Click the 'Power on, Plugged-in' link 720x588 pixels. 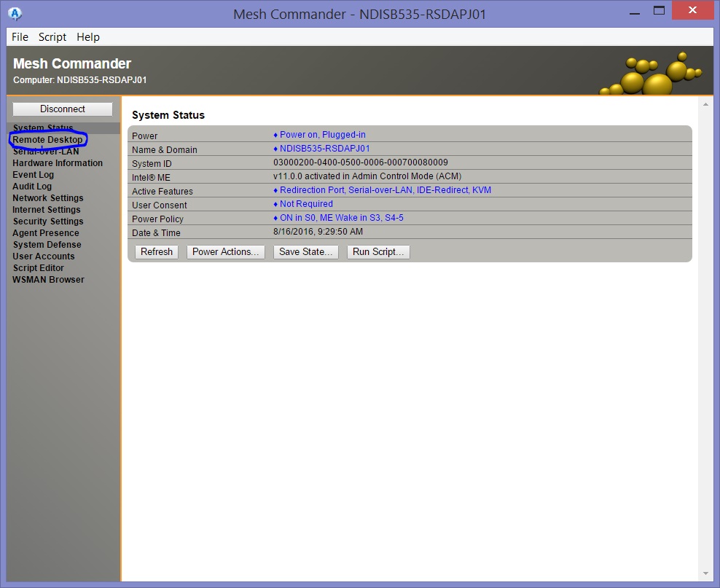323,135
